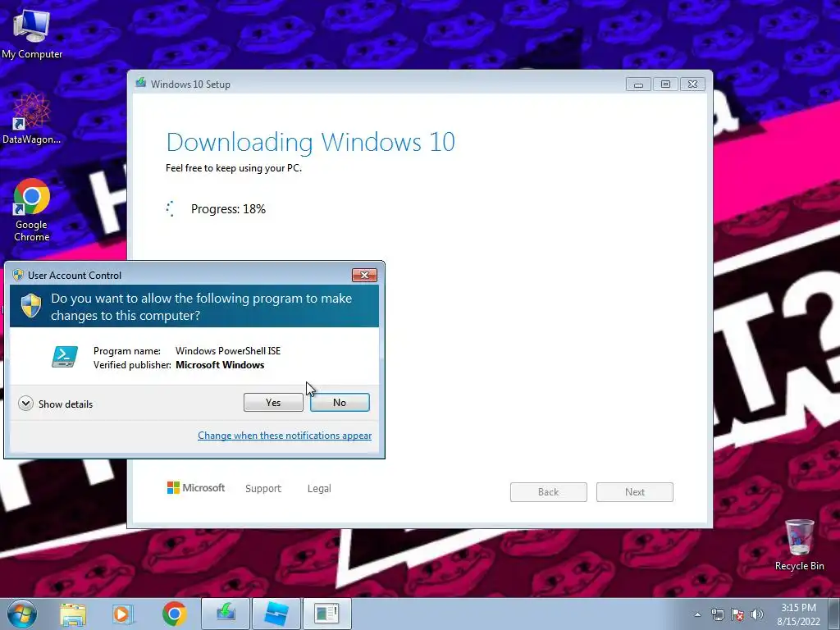Click the Windows PowerShell ISE program name
The image size is (840, 630).
coord(228,351)
